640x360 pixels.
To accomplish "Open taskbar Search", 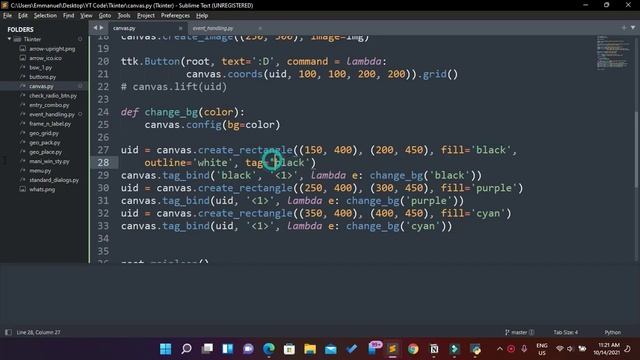I will click(x=187, y=349).
